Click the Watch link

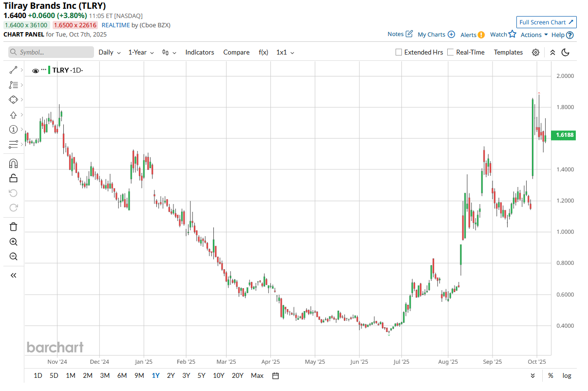[x=498, y=34]
